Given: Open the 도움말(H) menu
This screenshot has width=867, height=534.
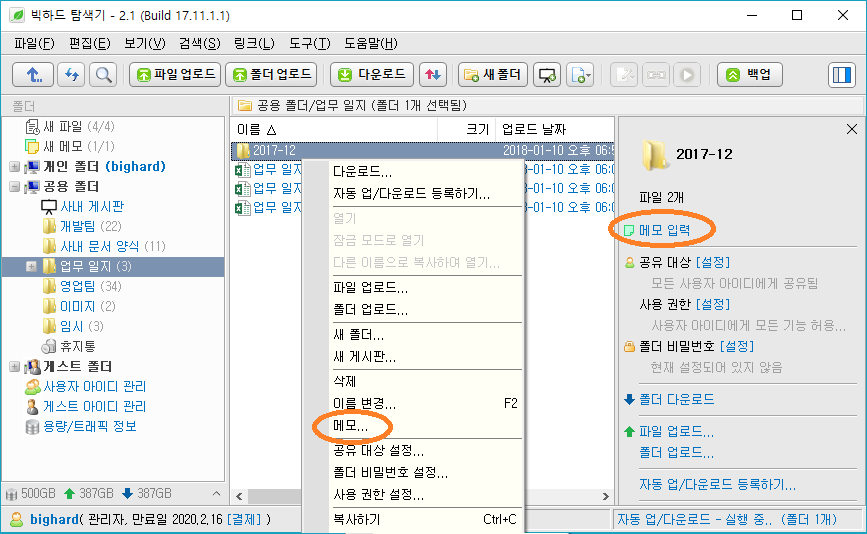Looking at the screenshot, I should 370,44.
